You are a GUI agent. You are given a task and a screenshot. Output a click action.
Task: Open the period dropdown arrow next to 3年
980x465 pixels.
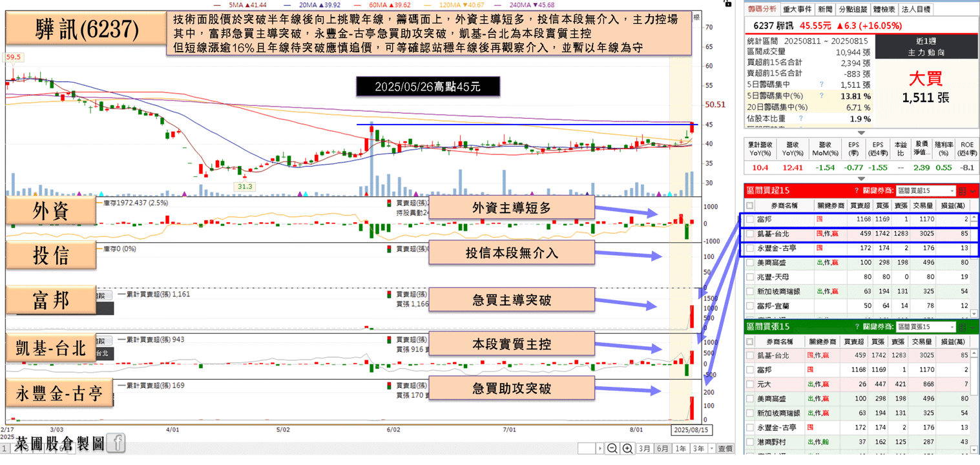click(711, 448)
